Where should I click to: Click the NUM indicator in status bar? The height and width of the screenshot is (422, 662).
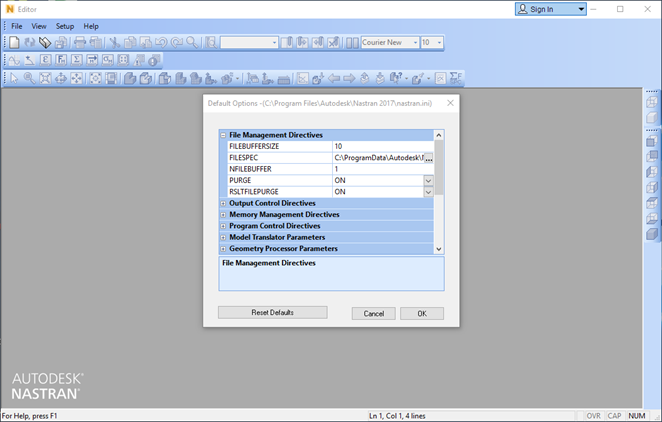point(637,416)
